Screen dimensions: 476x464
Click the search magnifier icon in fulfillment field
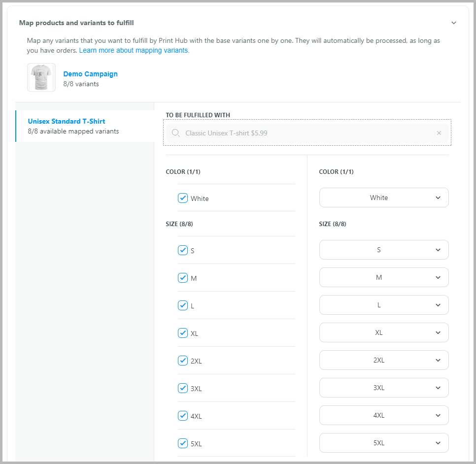coord(175,133)
